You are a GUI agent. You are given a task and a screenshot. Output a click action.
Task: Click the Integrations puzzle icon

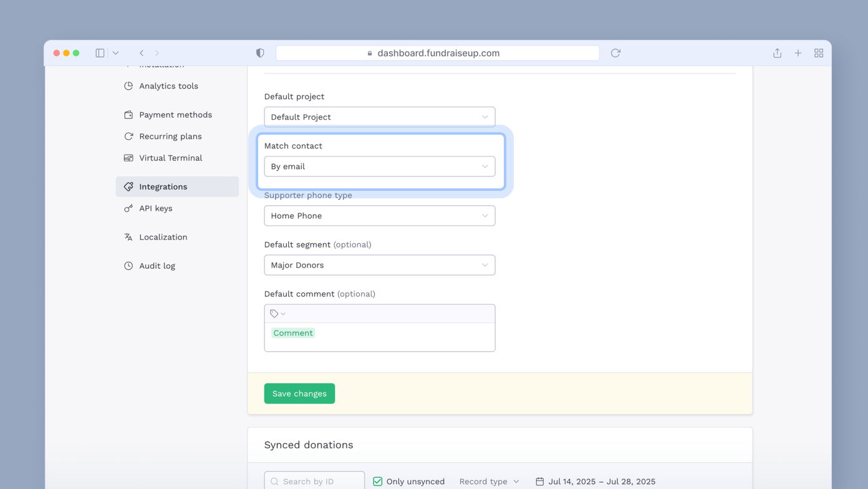point(129,186)
